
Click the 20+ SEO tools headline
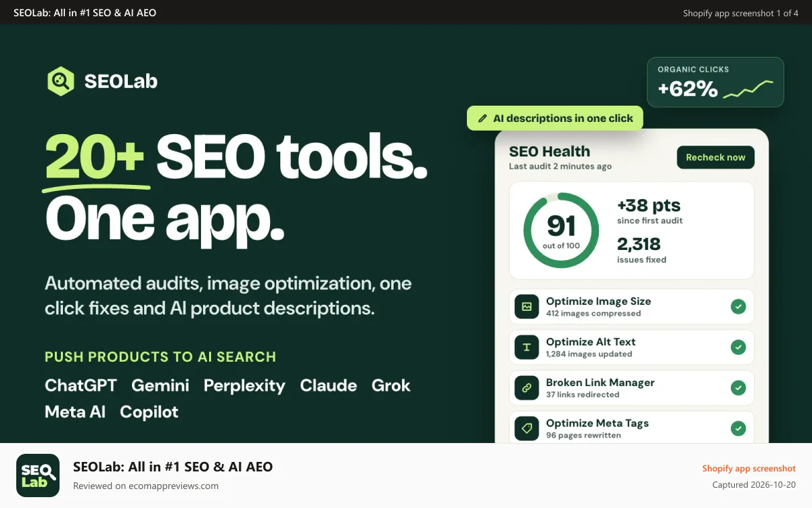236,157
